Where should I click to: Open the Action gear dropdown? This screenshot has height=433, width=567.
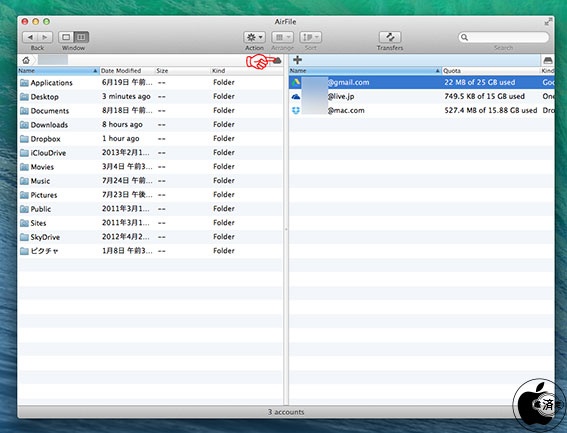(x=254, y=37)
